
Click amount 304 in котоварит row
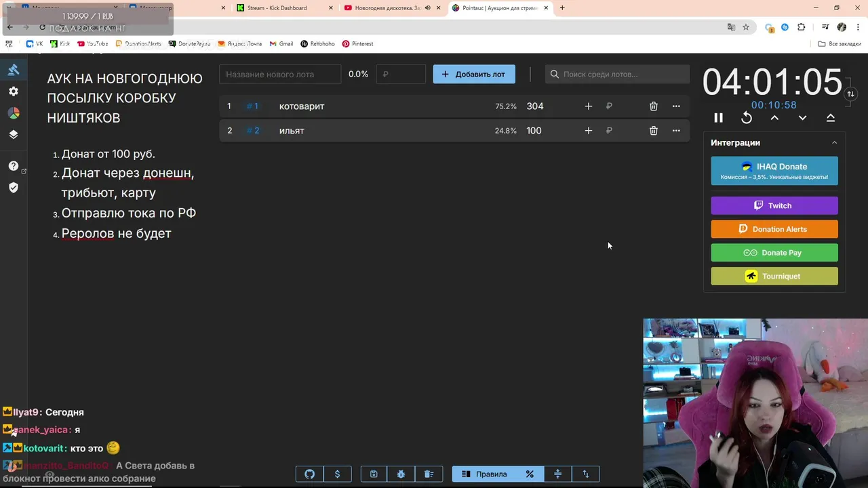point(535,106)
